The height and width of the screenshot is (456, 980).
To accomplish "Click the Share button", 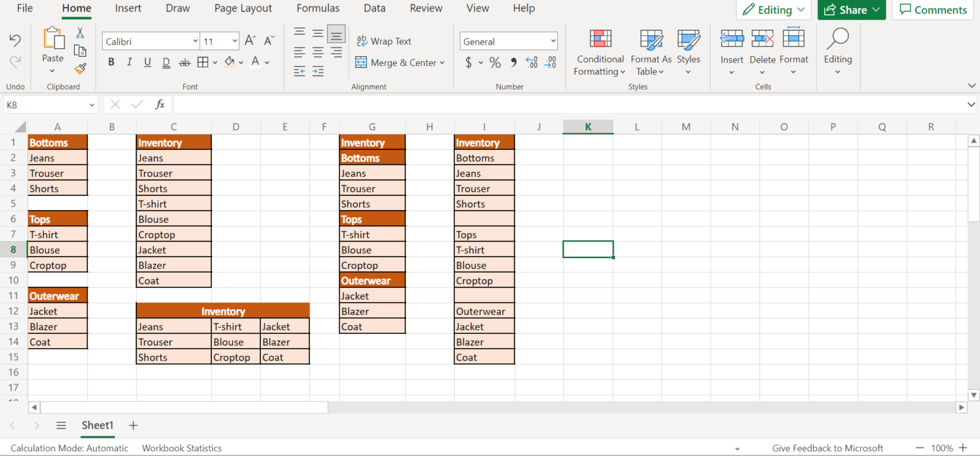I will point(851,10).
